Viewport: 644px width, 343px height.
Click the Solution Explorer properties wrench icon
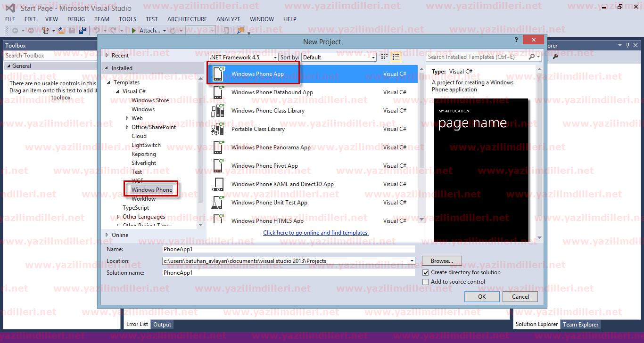coord(555,56)
